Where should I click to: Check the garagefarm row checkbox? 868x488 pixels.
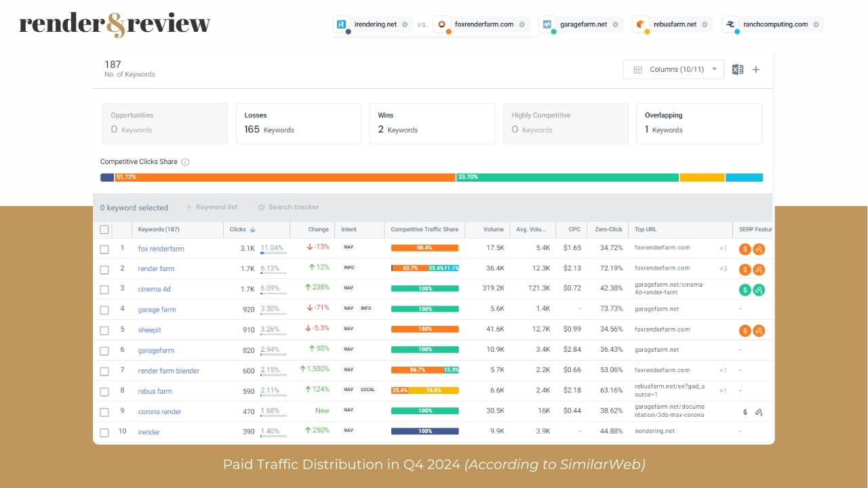[104, 350]
